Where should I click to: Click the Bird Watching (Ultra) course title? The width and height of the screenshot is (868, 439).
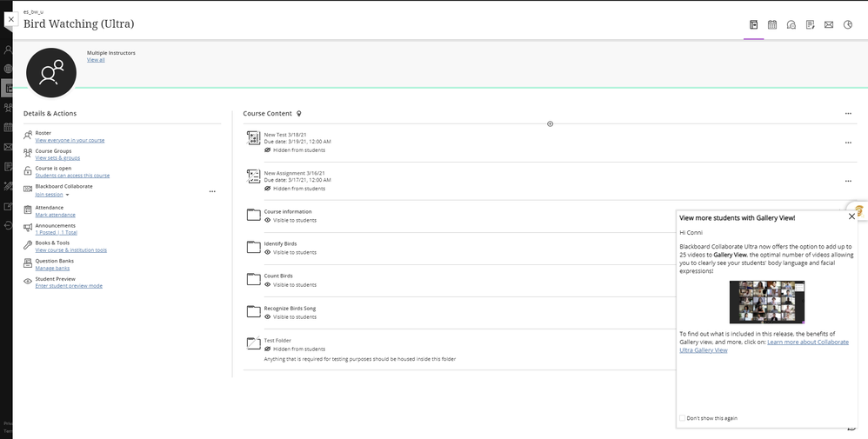(x=78, y=23)
